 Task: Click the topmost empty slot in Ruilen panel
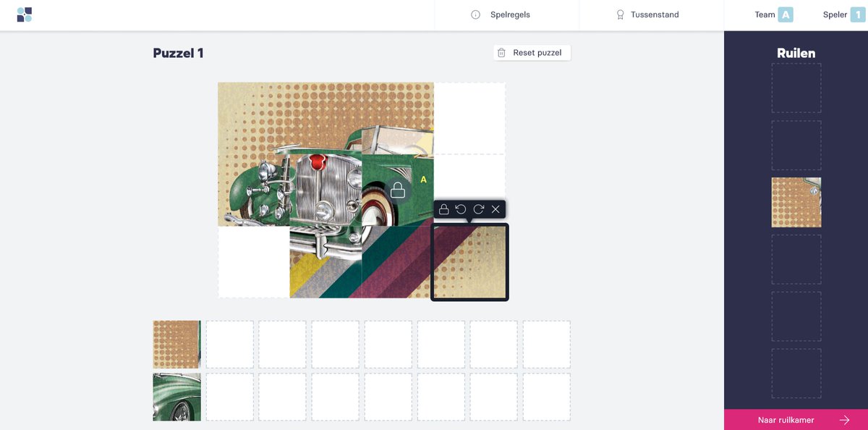tap(796, 88)
